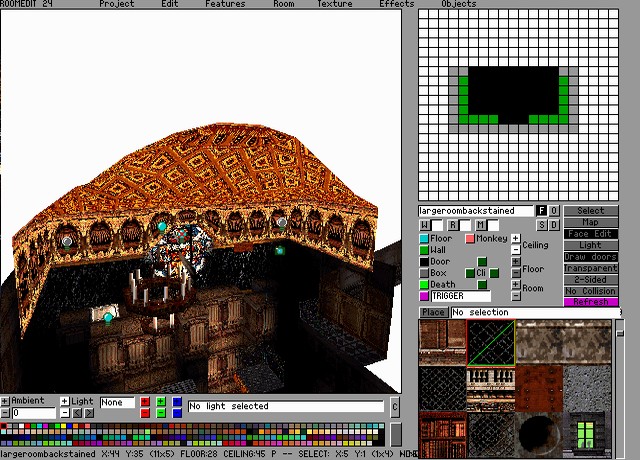Viewport: 640px width, 460px height.
Task: Click the red Monkey swing swatch
Action: tap(470, 239)
